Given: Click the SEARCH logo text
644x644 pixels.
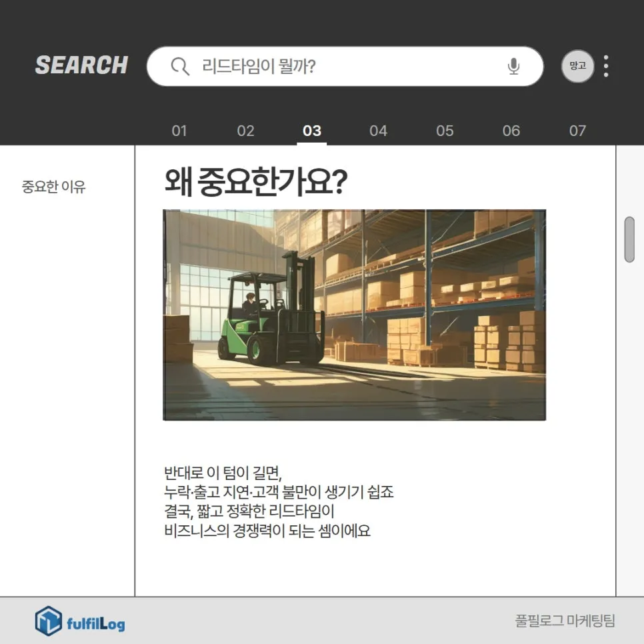Looking at the screenshot, I should click(82, 65).
